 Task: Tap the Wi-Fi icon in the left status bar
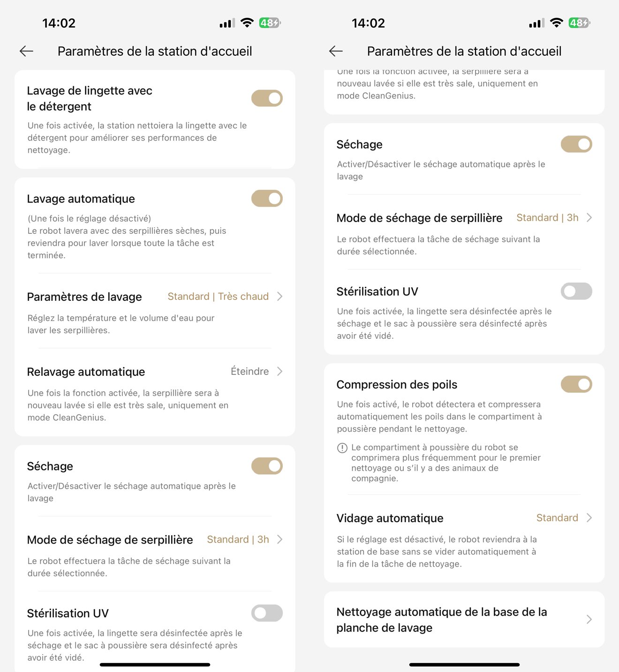(247, 22)
